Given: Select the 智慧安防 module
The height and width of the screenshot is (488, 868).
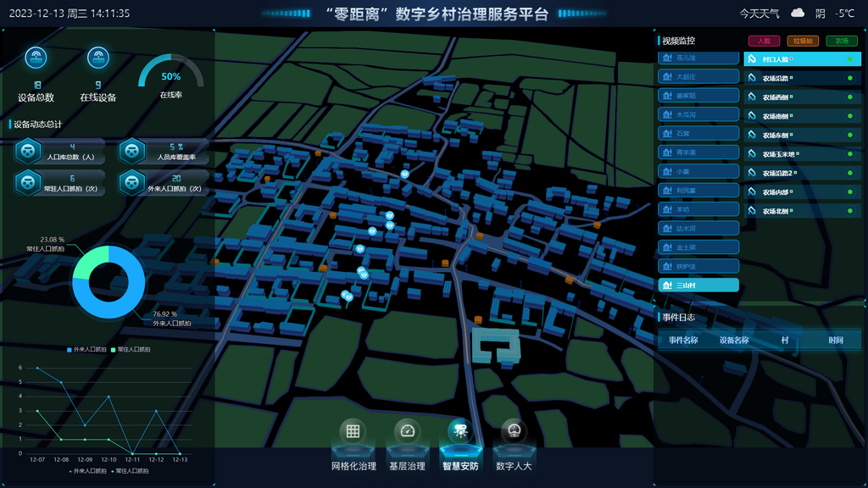Looking at the screenshot, I should [460, 444].
